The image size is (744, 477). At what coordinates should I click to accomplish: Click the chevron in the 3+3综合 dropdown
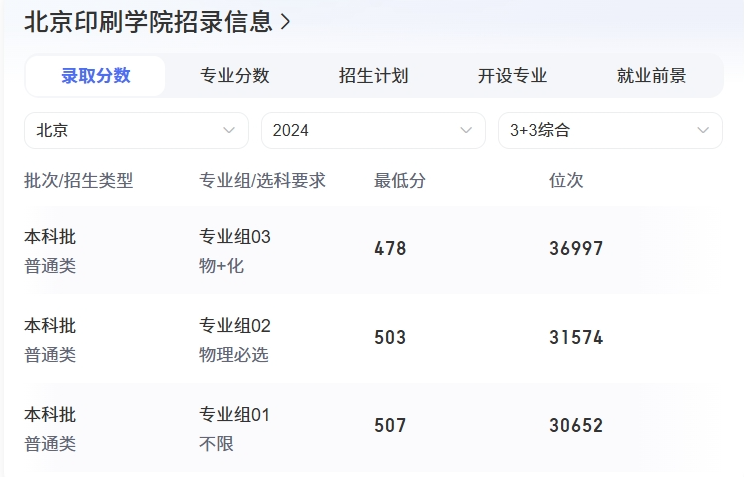point(703,130)
